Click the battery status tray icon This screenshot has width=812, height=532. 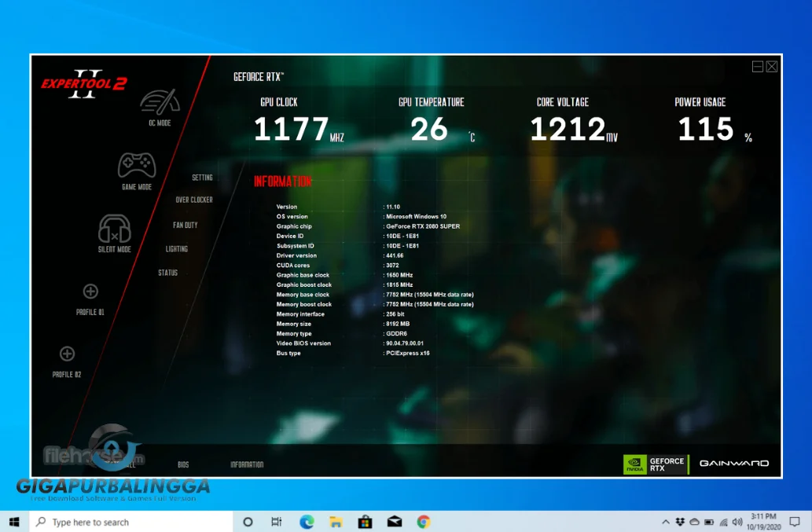pos(709,522)
